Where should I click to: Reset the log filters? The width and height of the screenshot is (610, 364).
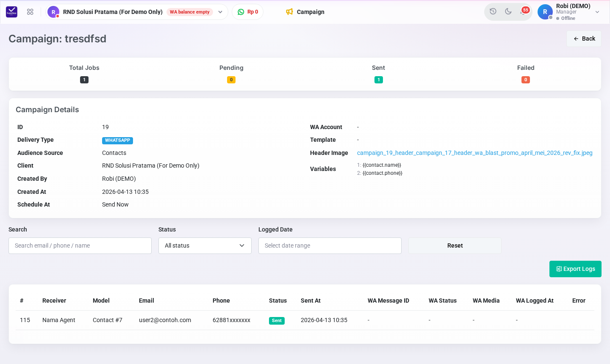[455, 245]
